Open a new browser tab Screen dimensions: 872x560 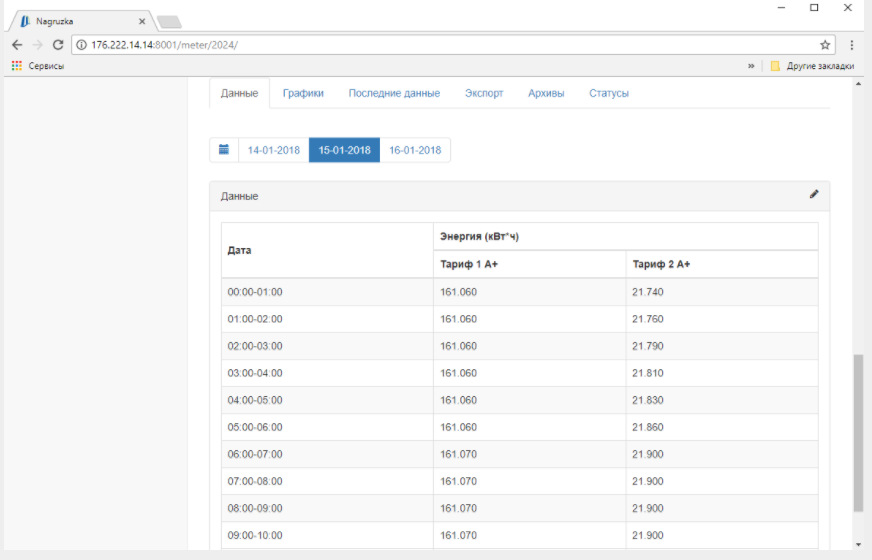[x=169, y=22]
